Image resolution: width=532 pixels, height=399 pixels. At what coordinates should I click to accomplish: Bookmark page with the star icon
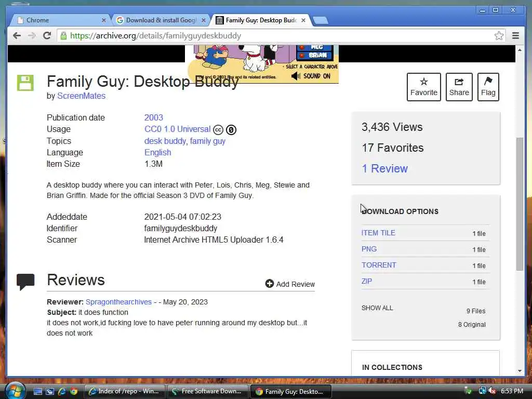[x=499, y=36]
